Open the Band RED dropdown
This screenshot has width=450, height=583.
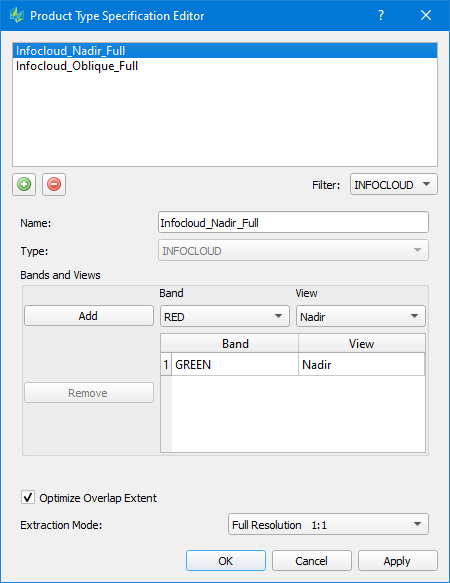pos(225,316)
